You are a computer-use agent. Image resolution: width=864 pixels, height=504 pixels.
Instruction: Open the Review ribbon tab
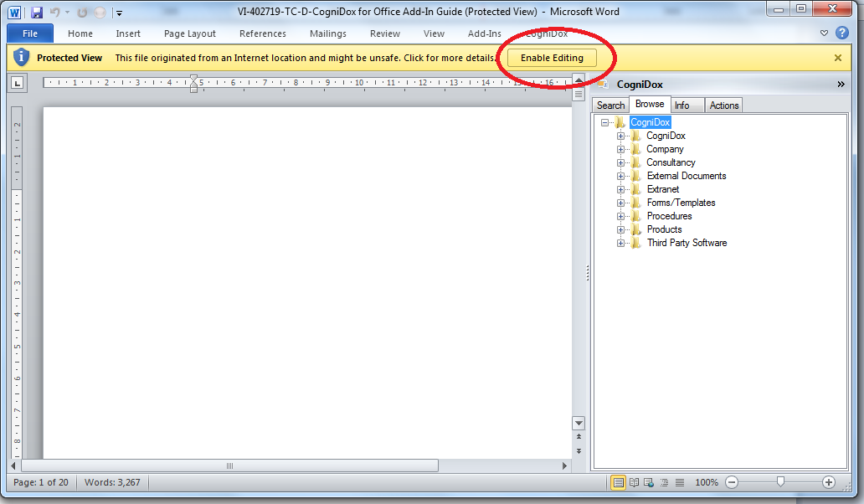coord(385,33)
